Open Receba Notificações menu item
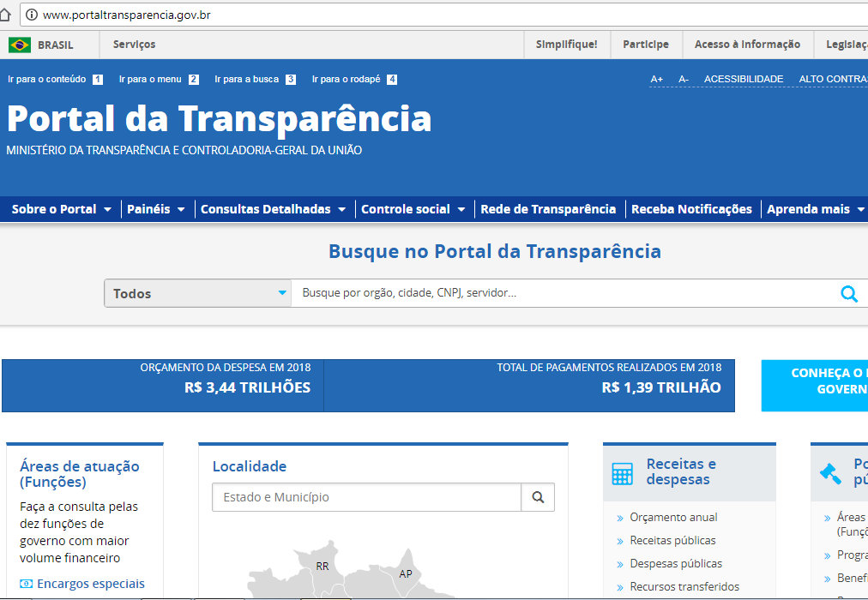The width and height of the screenshot is (868, 600). click(x=691, y=210)
